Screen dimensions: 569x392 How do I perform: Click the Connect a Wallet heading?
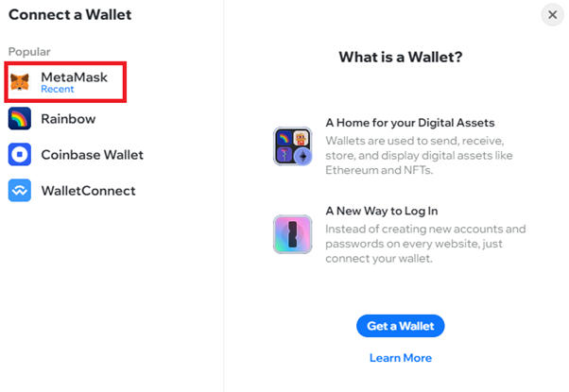tap(70, 15)
